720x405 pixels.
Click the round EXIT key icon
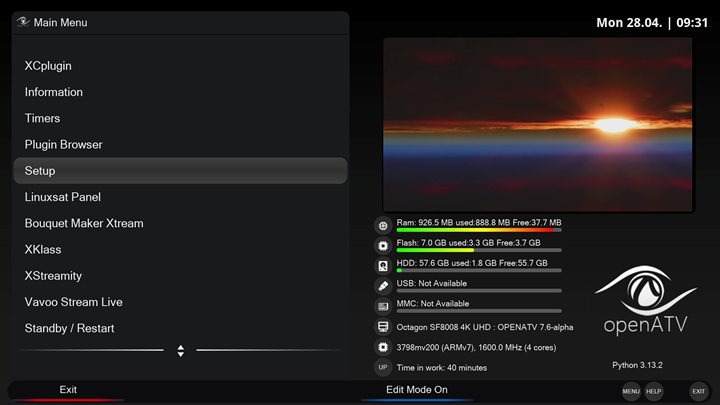(x=698, y=391)
